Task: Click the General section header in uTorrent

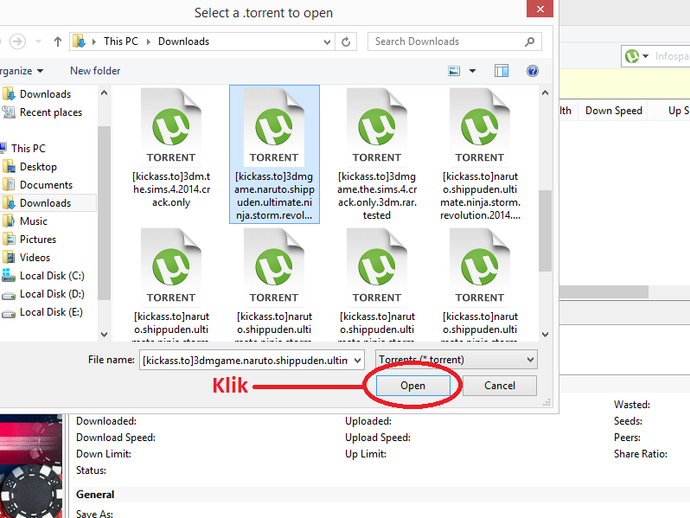Action: coord(95,494)
